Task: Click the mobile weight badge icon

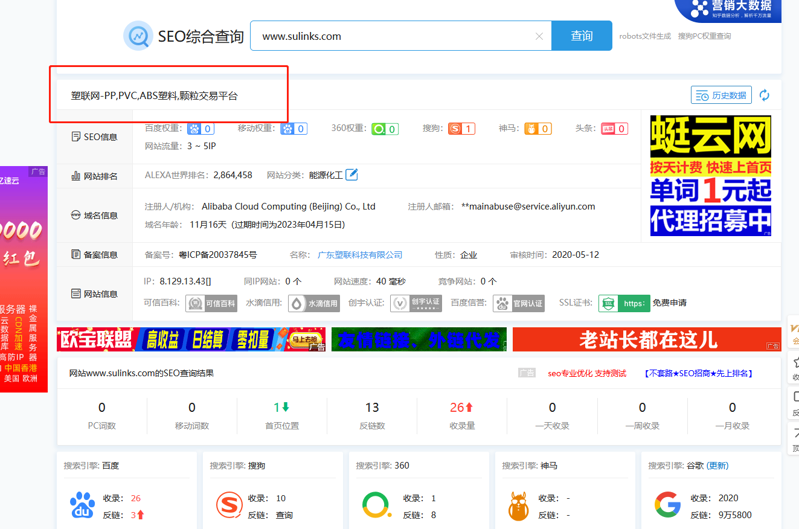Action: click(x=293, y=129)
